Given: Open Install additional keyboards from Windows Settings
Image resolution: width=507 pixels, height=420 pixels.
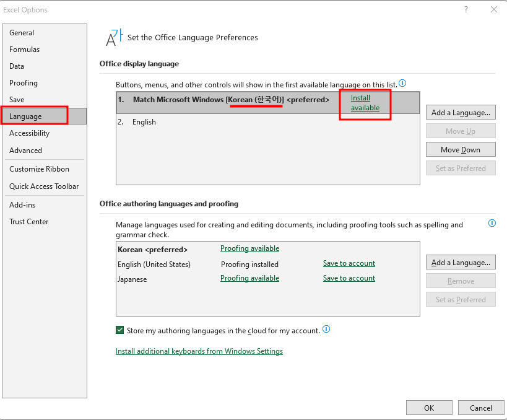Looking at the screenshot, I should point(199,351).
